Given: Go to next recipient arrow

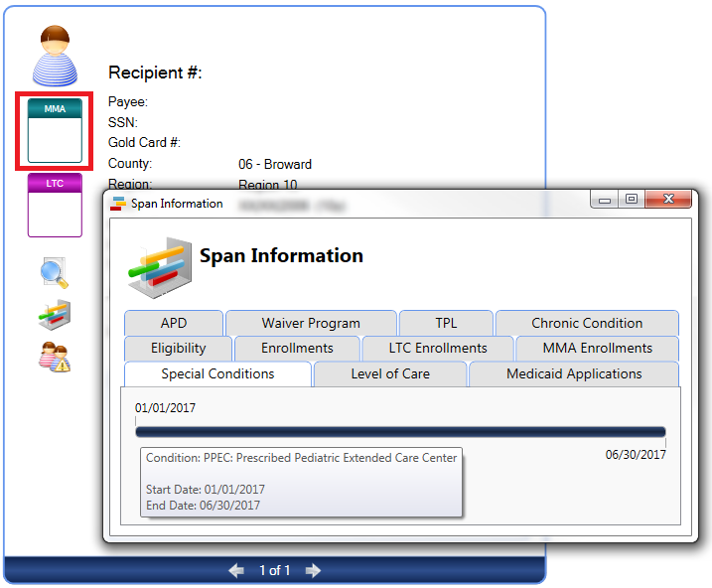Looking at the screenshot, I should coord(313,570).
